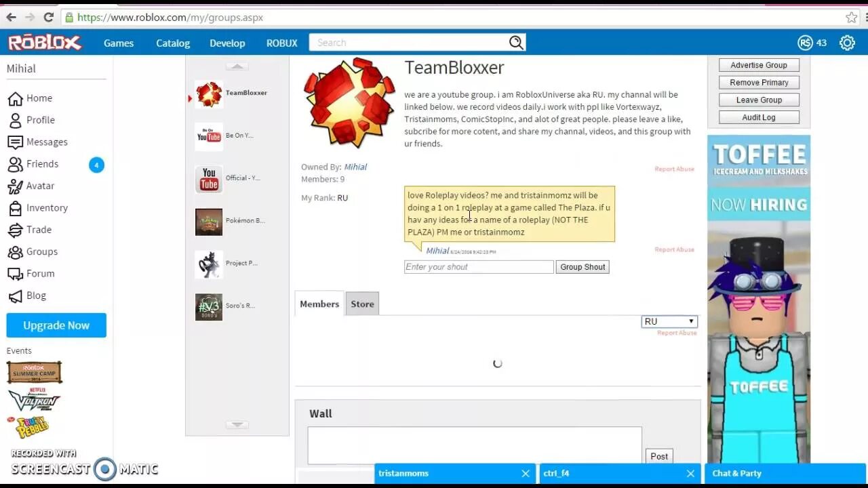This screenshot has height=488, width=868.
Task: Click the Remove Primary button
Action: pyautogui.click(x=759, y=83)
